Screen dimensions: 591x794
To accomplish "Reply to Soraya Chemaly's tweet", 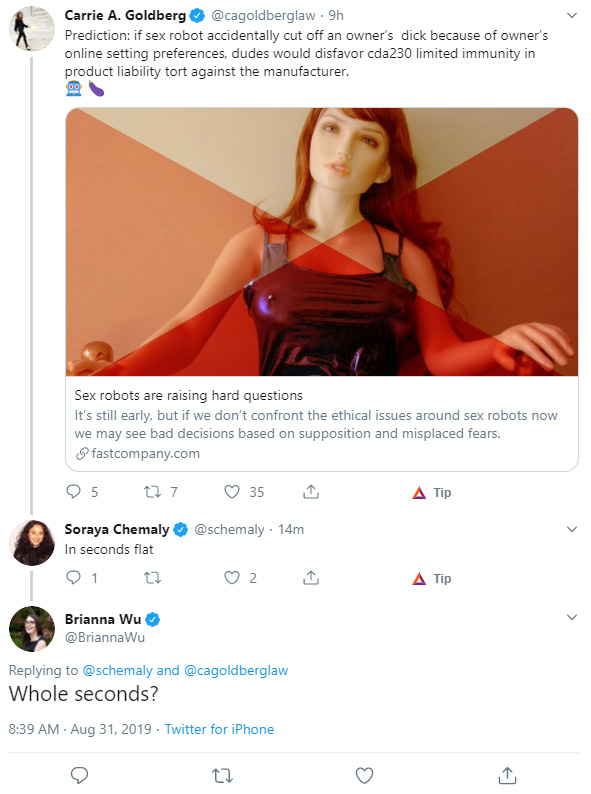I will [x=74, y=577].
